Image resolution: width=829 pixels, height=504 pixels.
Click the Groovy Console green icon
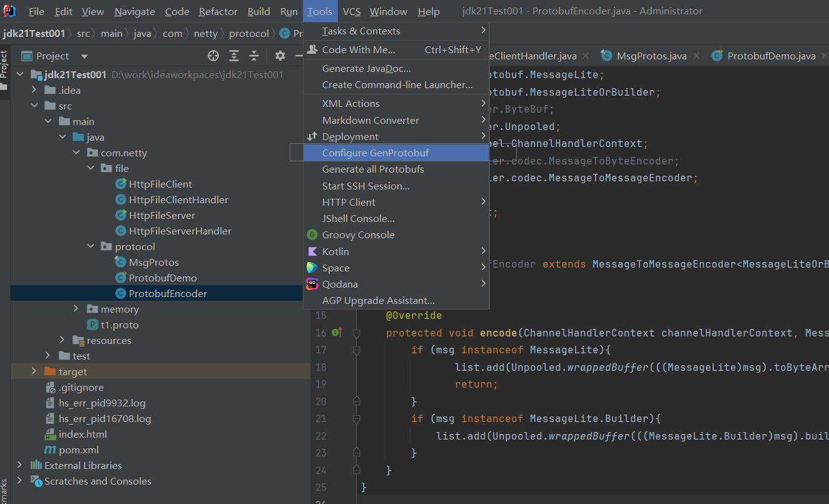pyautogui.click(x=312, y=235)
